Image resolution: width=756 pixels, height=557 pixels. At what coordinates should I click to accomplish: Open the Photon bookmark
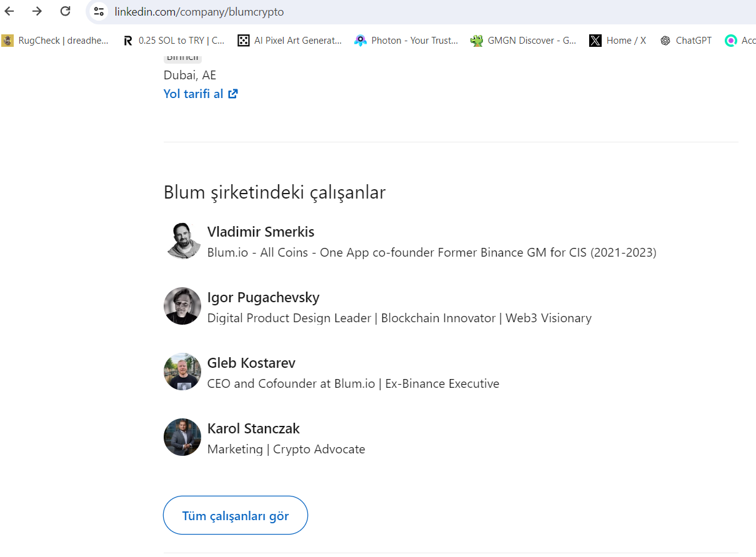406,41
